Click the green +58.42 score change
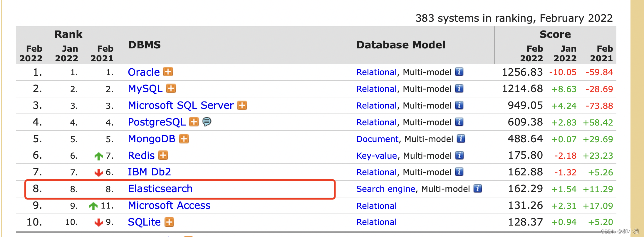Image resolution: width=644 pixels, height=237 pixels. coord(598,123)
